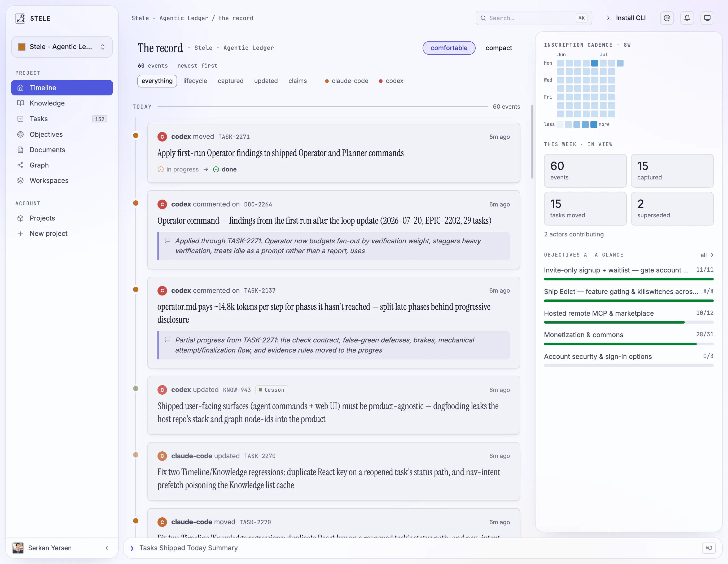Screen dimensions: 728x564
Task: Switch to compact density view
Action: click(x=498, y=48)
